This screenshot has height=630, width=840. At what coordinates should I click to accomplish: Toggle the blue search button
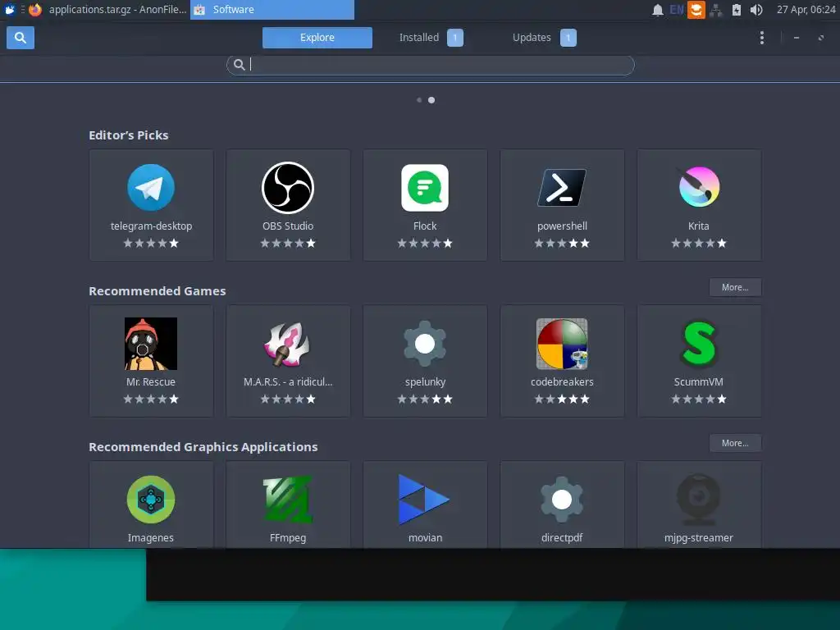tap(21, 38)
